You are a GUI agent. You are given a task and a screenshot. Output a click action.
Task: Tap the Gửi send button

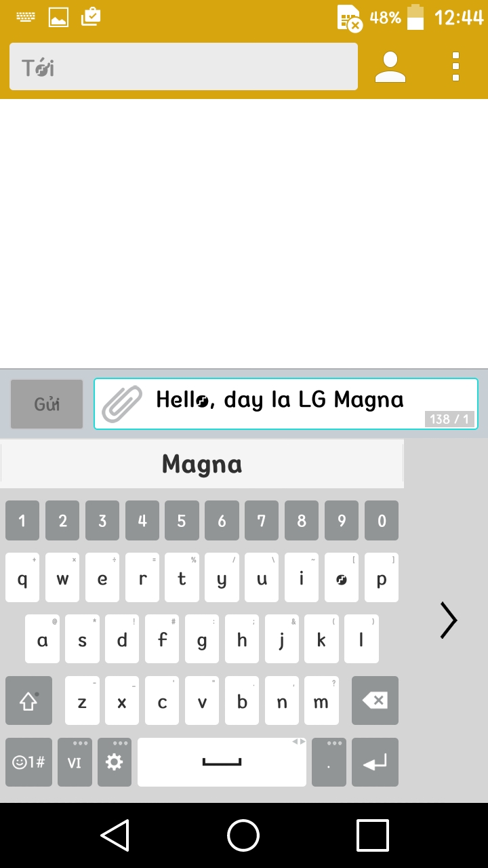[x=46, y=403]
